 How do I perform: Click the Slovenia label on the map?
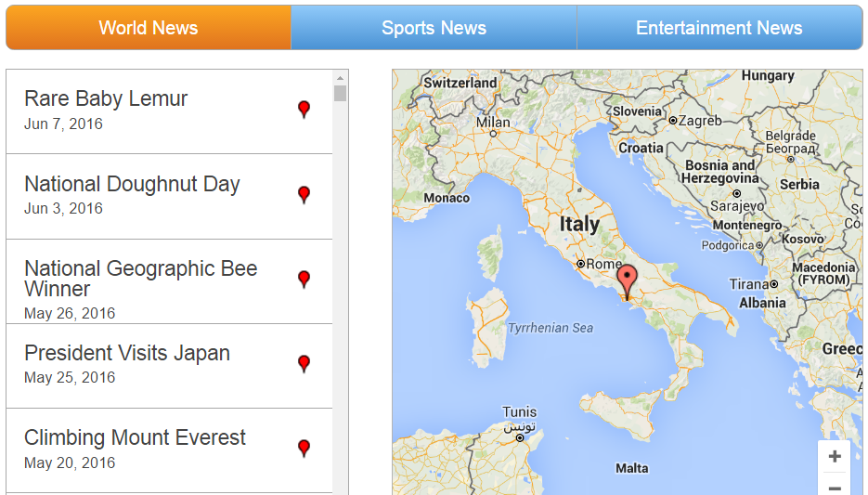[x=637, y=111]
